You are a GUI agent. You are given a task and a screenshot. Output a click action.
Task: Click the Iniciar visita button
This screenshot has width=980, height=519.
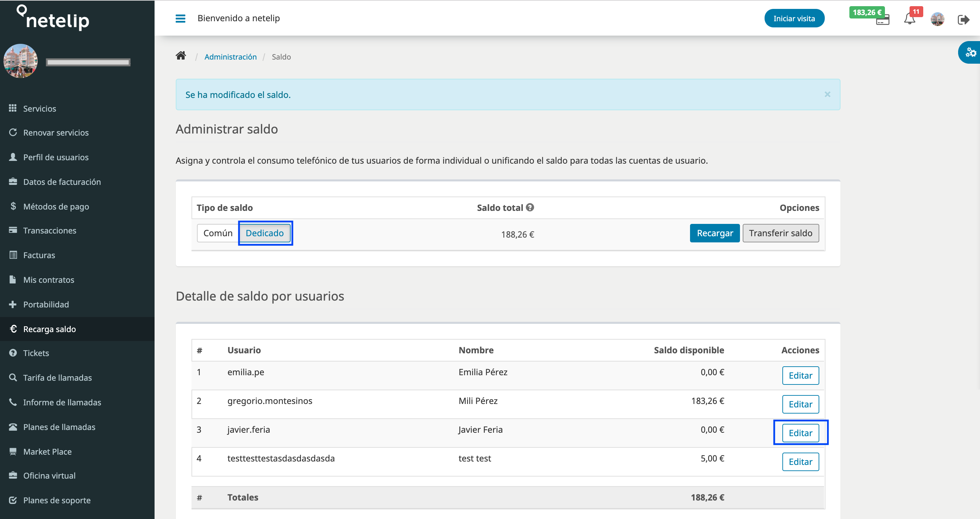pyautogui.click(x=794, y=18)
